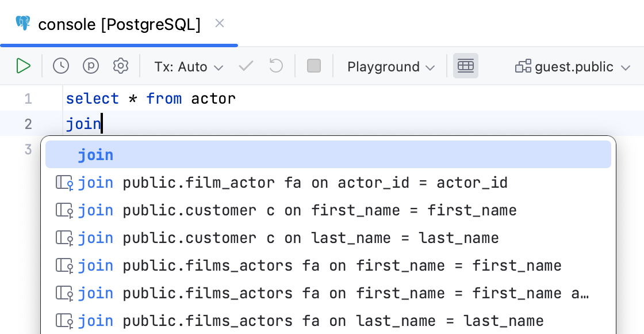Screen dimensions: 644x334
Task: Toggle the in-editor results table view
Action: coord(465,66)
